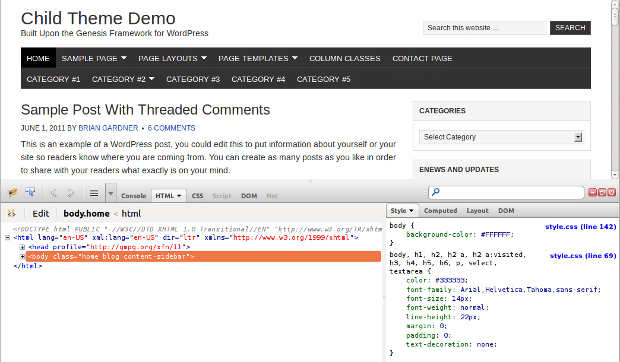Focus the Search this website field

(484, 28)
